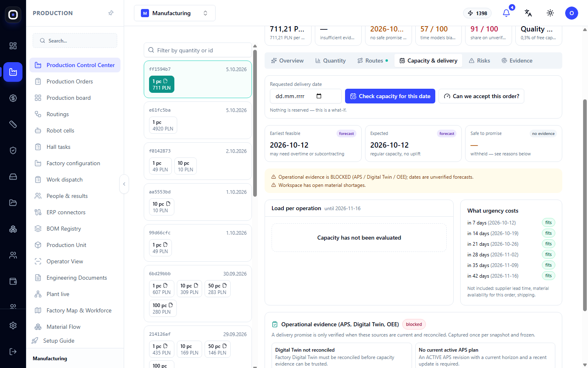Open the shield icon in left rail
Viewport: 588px width, 368px height.
(x=13, y=150)
